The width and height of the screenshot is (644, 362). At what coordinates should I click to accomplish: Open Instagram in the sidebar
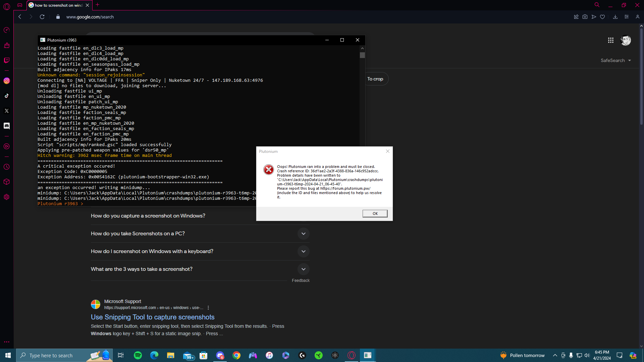coord(6,81)
